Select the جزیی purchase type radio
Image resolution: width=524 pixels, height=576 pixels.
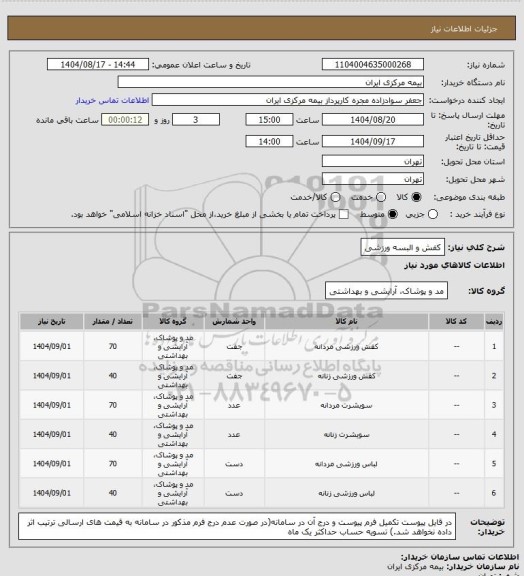click(433, 214)
